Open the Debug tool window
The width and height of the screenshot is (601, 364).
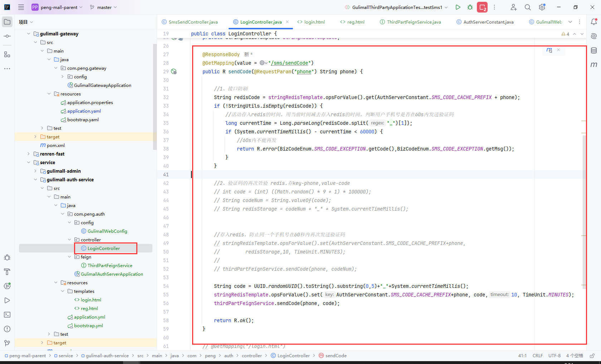[x=7, y=257]
